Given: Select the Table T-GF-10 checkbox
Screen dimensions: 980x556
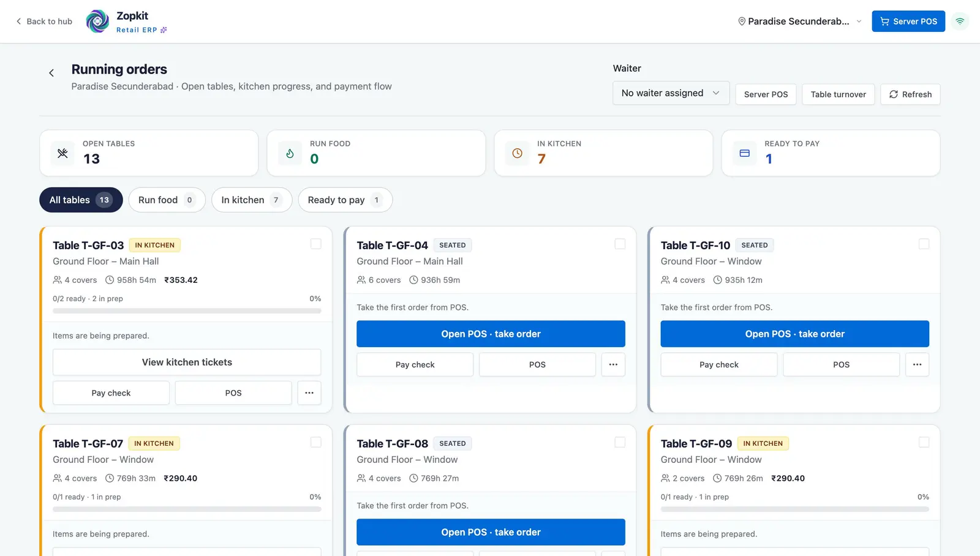Looking at the screenshot, I should (924, 244).
